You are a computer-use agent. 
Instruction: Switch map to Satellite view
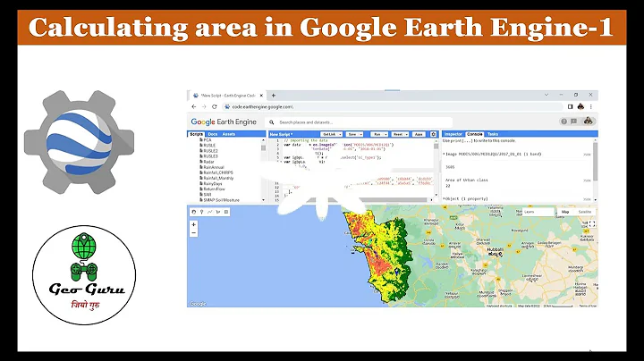585,212
